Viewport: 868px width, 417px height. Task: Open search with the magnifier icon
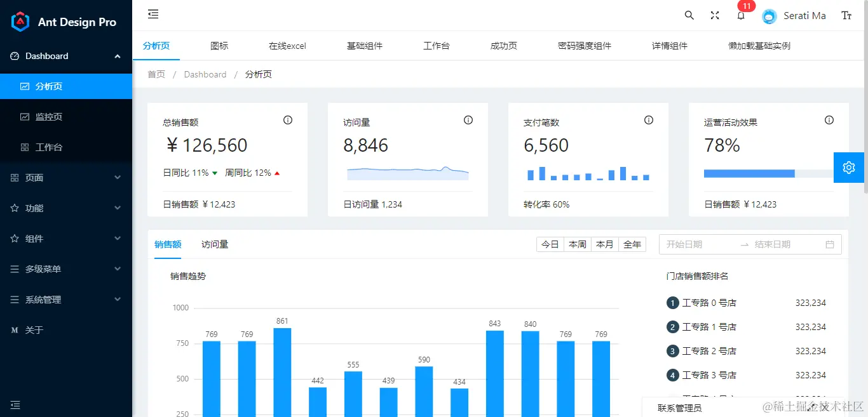click(689, 15)
